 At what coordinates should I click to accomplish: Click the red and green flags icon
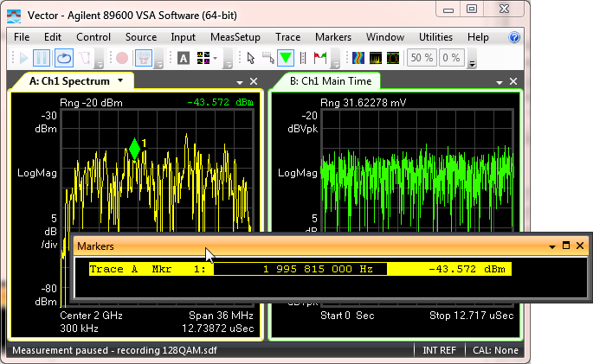point(320,58)
